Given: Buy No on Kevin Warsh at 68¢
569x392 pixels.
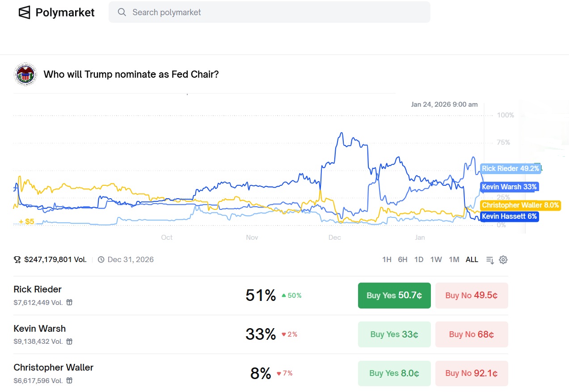Looking at the screenshot, I should (472, 334).
